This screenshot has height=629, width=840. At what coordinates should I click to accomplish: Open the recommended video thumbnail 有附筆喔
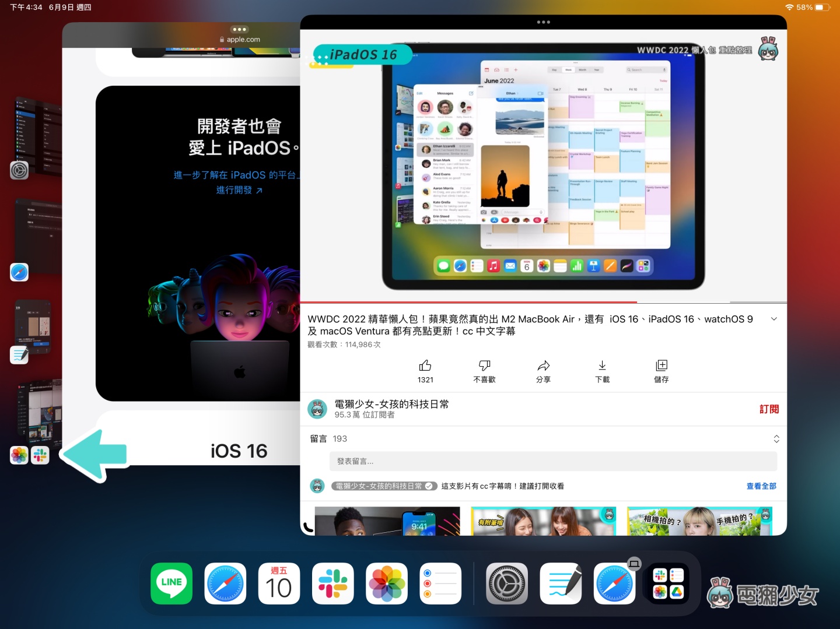[x=543, y=521]
